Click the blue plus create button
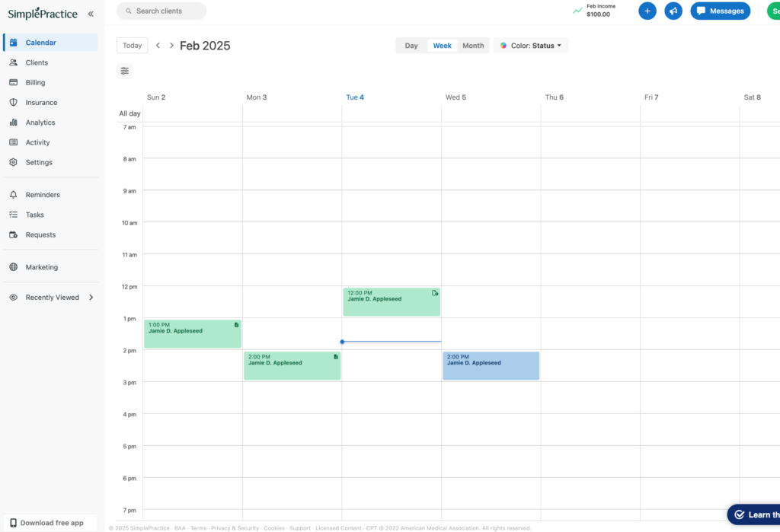Viewport: 780px width, 532px height. [x=647, y=11]
